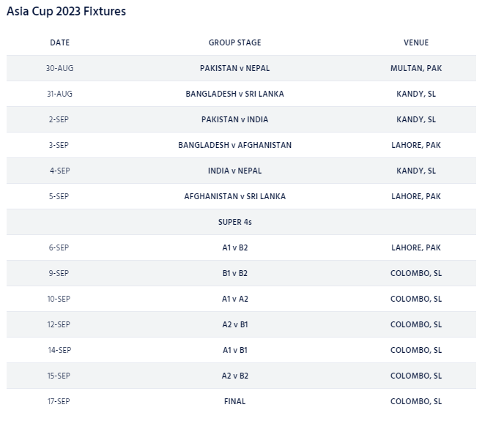Click the MULTAN, PAK venue cell
Viewport: 504px width, 432px height.
415,68
